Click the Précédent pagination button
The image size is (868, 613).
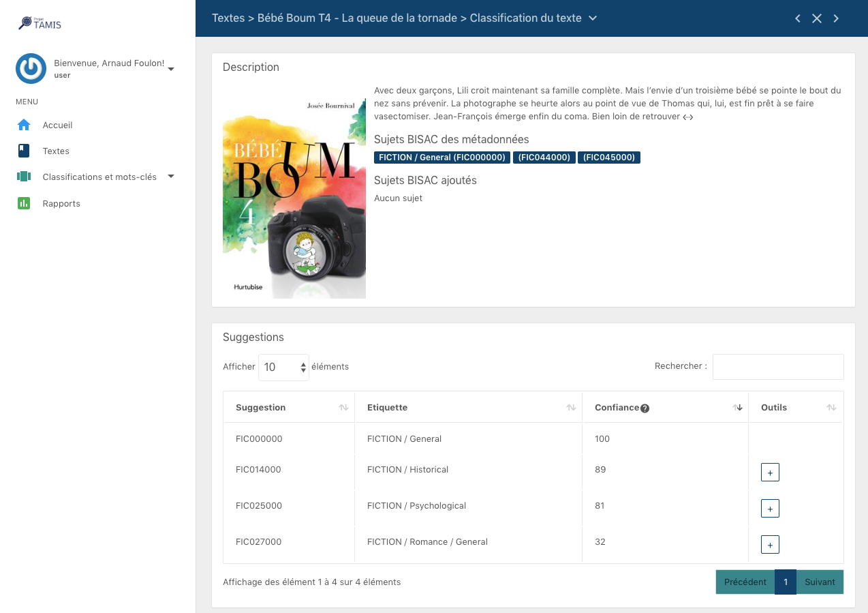pyautogui.click(x=745, y=582)
